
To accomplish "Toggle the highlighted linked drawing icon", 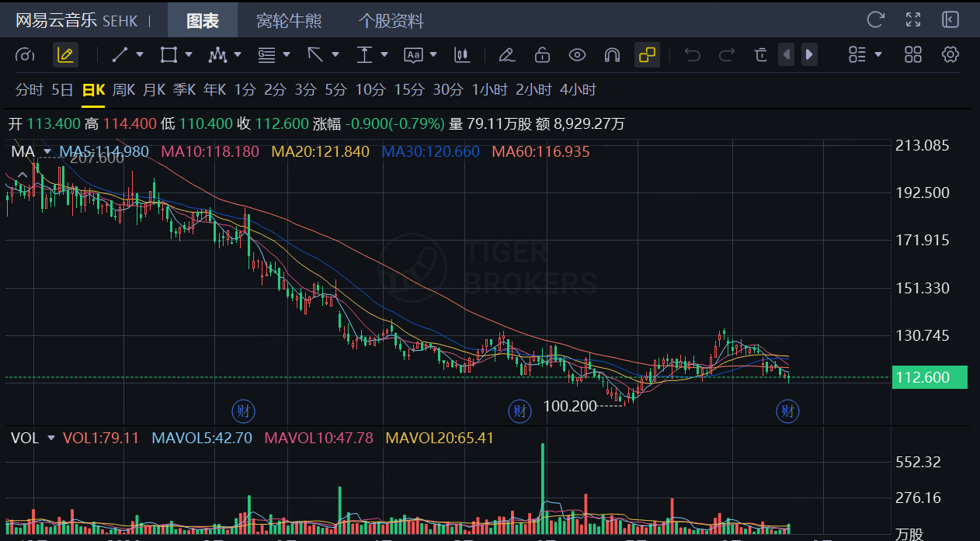I will [646, 55].
